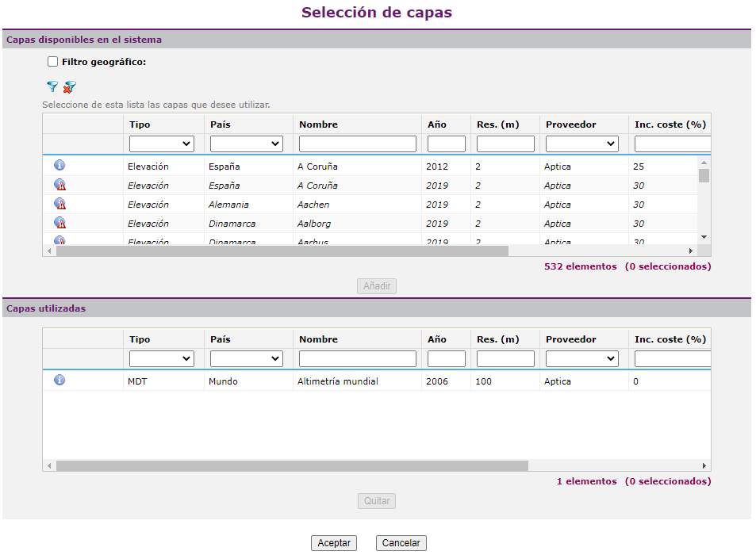Open info icon for A Coruña 2012 row
Screen dimensions: 756x555
(59, 165)
